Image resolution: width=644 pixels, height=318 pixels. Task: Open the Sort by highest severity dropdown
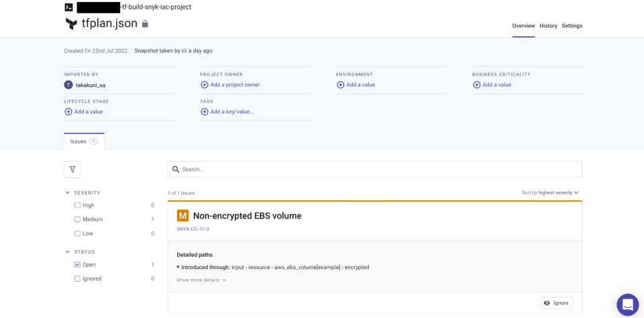[x=550, y=193]
